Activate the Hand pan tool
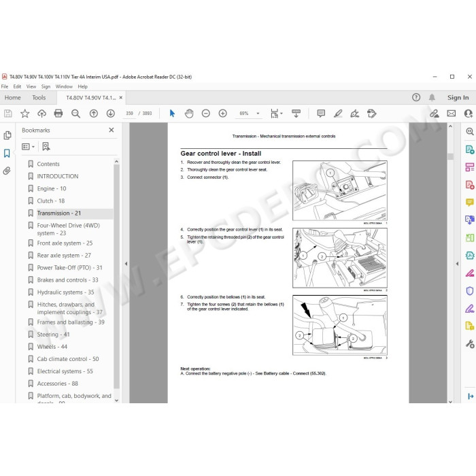Viewport: 476px width, 476px height. pos(189,114)
